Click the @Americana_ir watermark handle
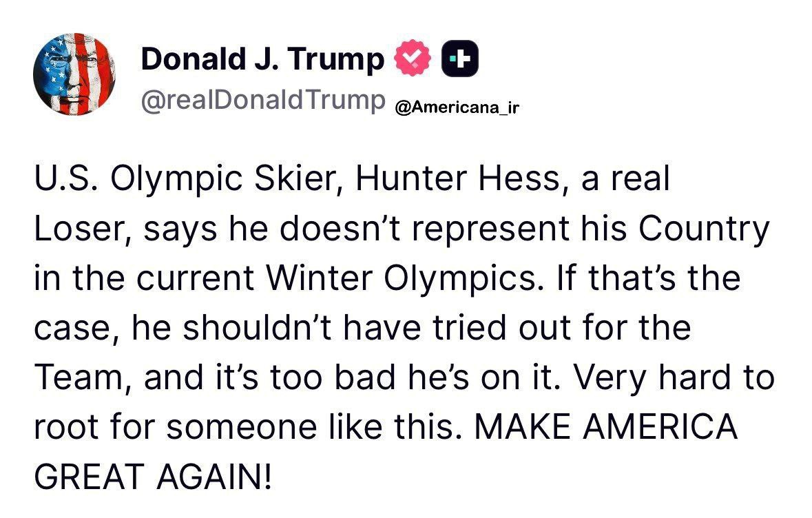Screen dimensions: 812x518 click(455, 107)
